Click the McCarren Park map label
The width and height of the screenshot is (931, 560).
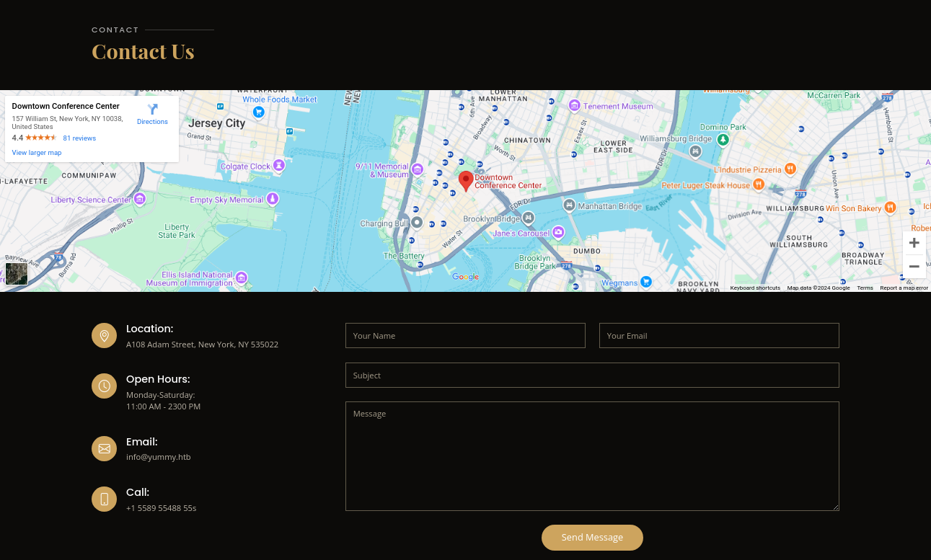(834, 95)
